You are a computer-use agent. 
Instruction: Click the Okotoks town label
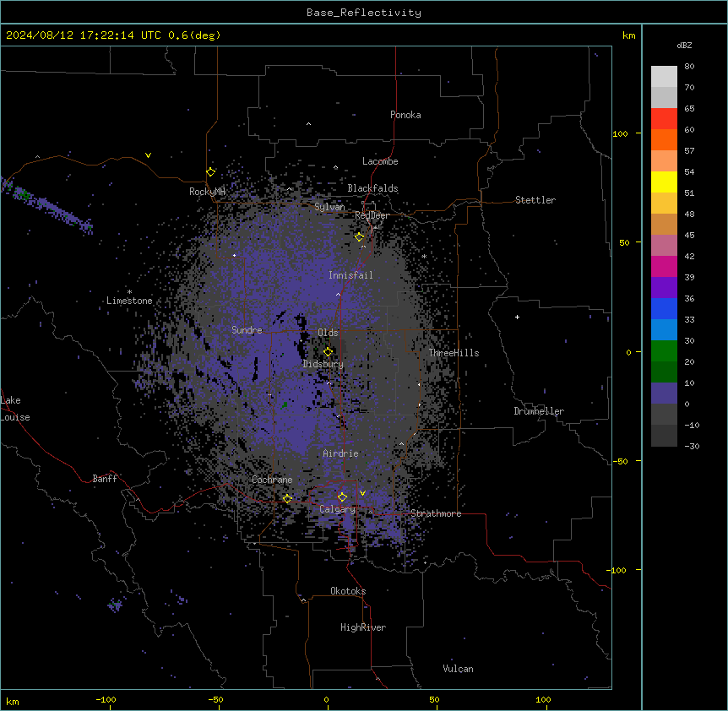pyautogui.click(x=348, y=591)
